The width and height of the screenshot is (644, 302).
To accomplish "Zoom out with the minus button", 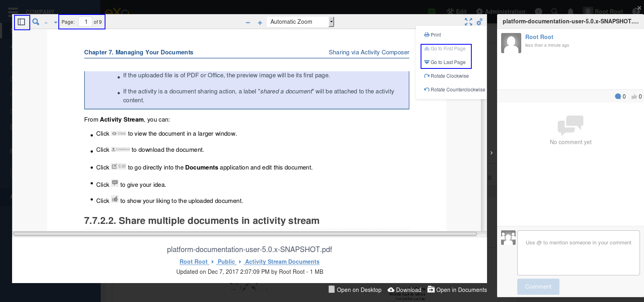I will click(248, 23).
